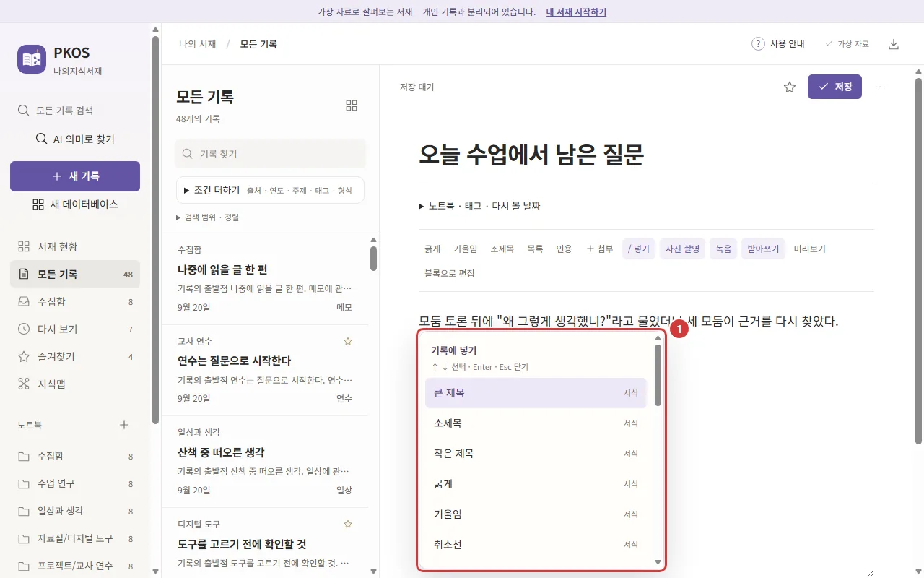Toggle favorite star next to 저장 button
This screenshot has height=578, width=924.
(x=790, y=87)
